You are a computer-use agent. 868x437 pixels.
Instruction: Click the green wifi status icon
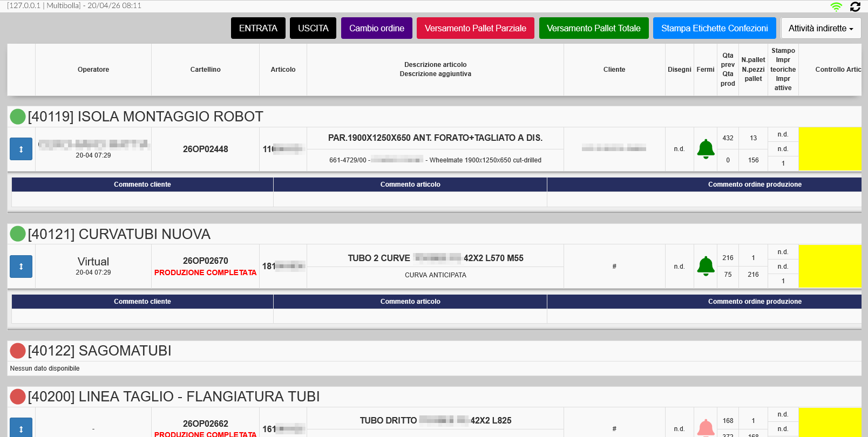(836, 6)
